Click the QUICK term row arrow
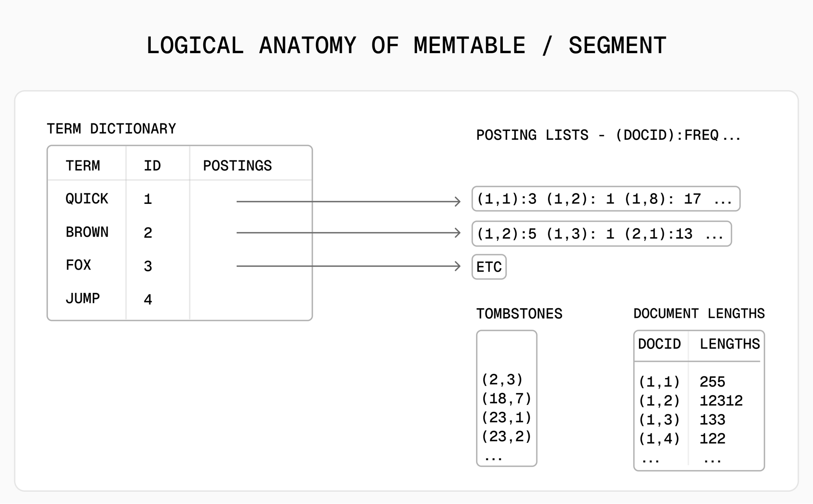 (348, 201)
